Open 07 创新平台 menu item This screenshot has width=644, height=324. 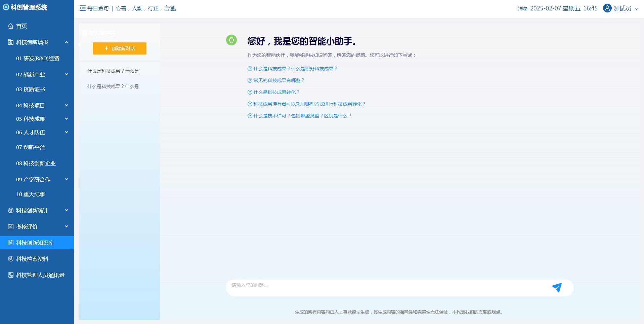31,147
